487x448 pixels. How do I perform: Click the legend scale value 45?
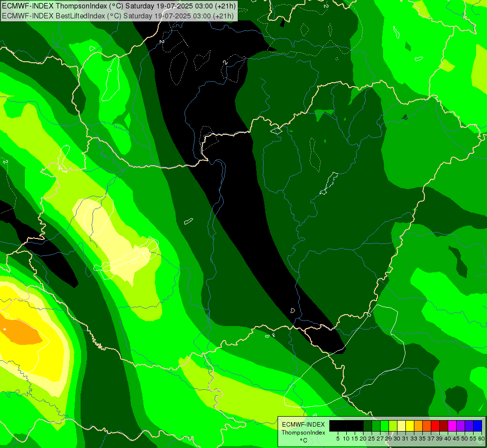[x=457, y=439]
